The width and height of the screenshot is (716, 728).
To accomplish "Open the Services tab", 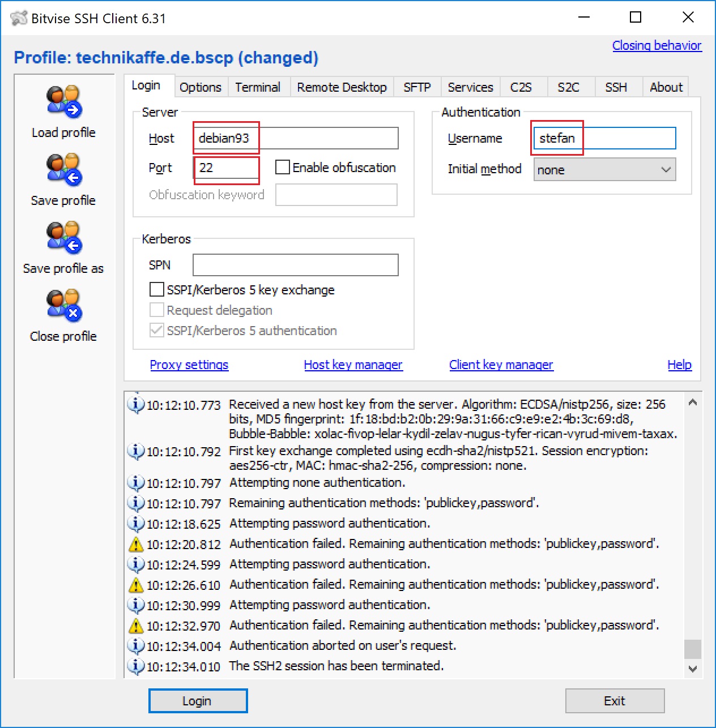I will click(x=470, y=87).
